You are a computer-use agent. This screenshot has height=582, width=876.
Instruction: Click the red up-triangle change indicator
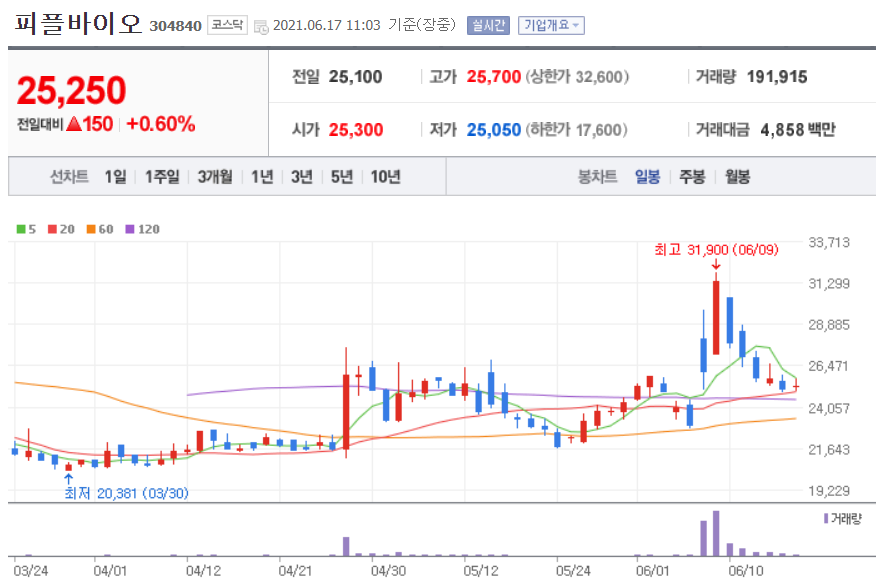click(74, 124)
